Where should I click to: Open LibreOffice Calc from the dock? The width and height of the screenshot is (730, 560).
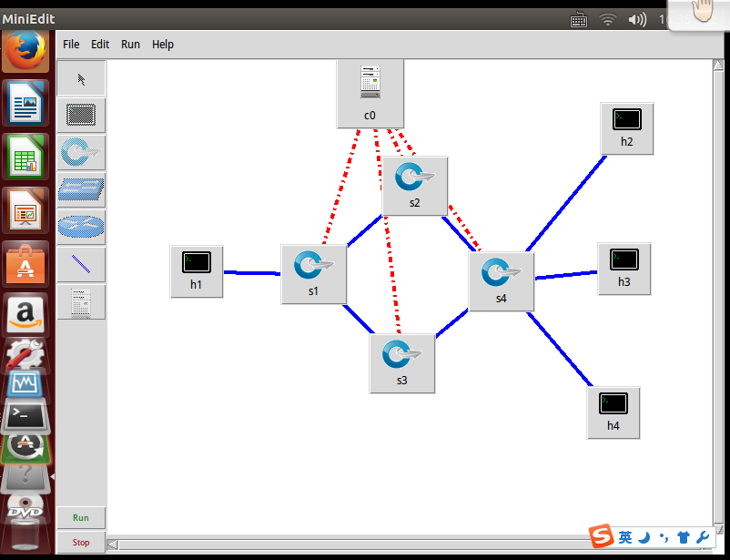[25, 157]
